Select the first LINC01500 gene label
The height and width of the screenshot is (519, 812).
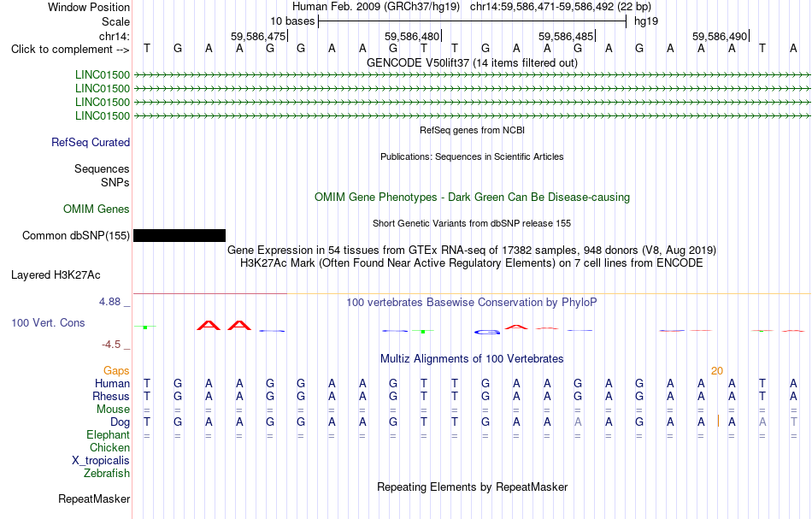[x=103, y=75]
